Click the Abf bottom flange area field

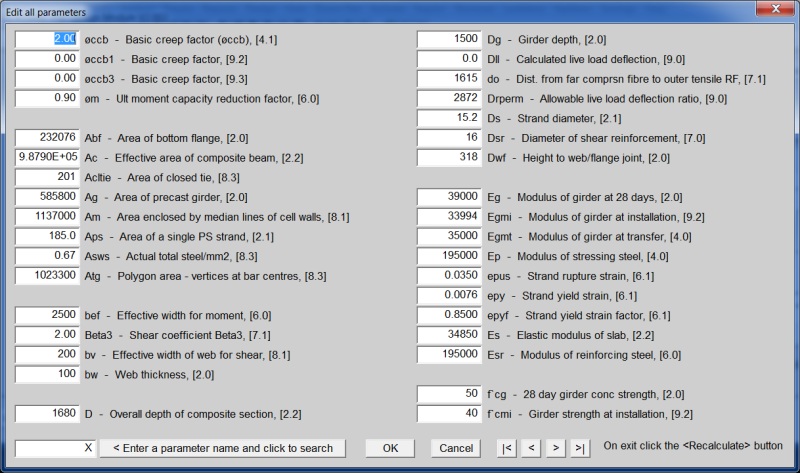click(47, 137)
